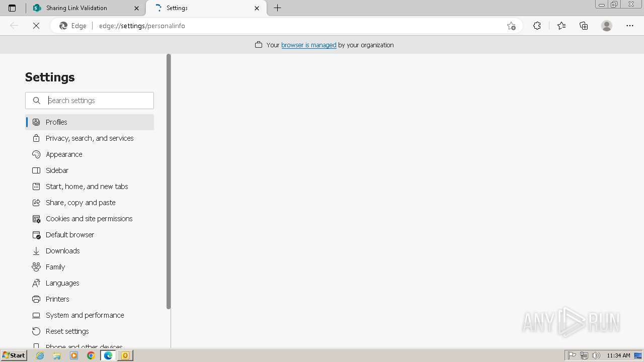Select the Settings tab
Image resolution: width=644 pixels, height=362 pixels.
point(206,8)
